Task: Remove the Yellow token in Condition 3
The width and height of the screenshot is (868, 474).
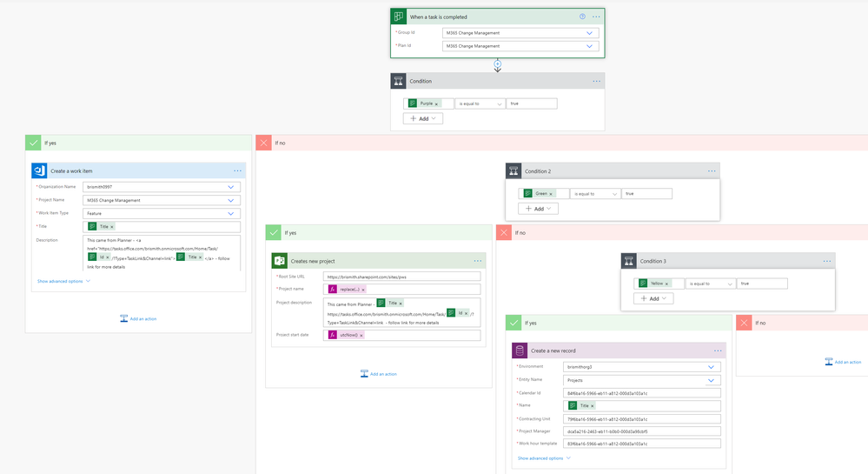Action: 666,284
